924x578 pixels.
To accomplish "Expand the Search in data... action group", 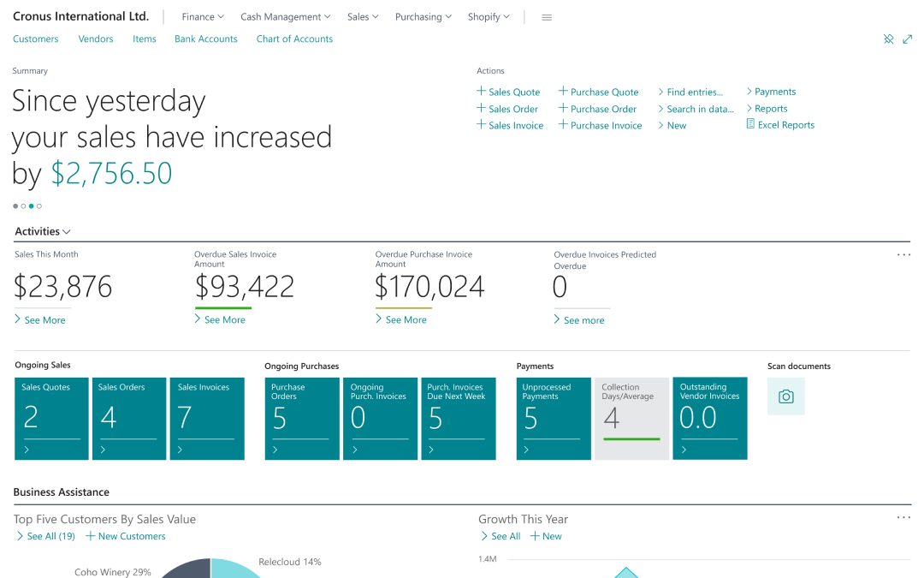I will pos(696,109).
